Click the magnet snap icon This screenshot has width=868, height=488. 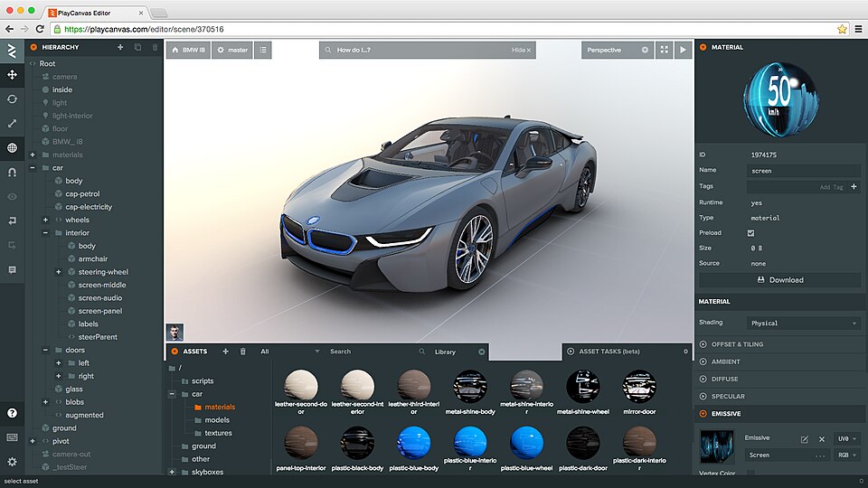[x=12, y=172]
